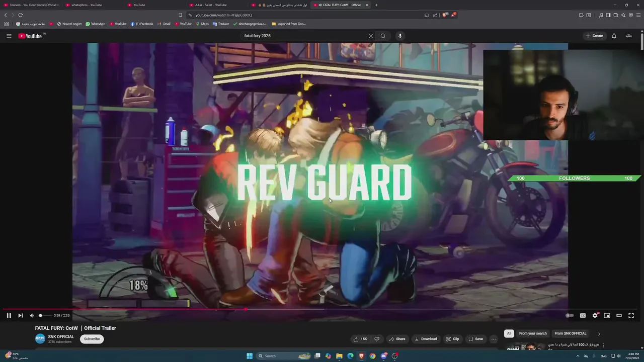Toggle subtitles closed captions

583,315
